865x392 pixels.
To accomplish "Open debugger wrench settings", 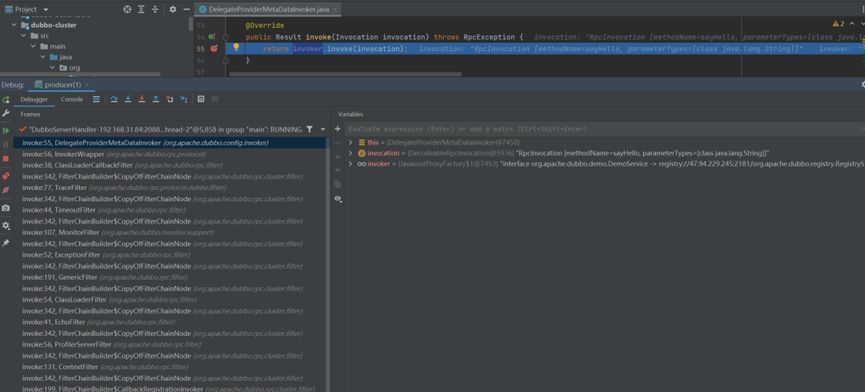I will (x=6, y=113).
